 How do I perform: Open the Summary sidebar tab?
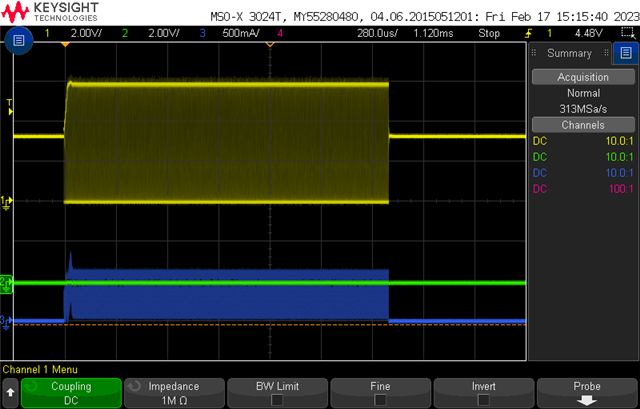point(569,53)
